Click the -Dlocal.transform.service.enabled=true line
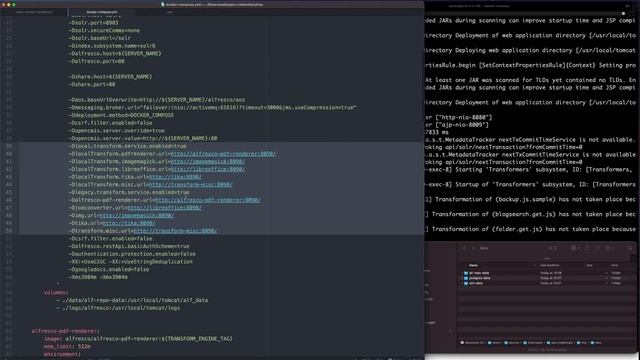640x360 pixels. coord(127,146)
